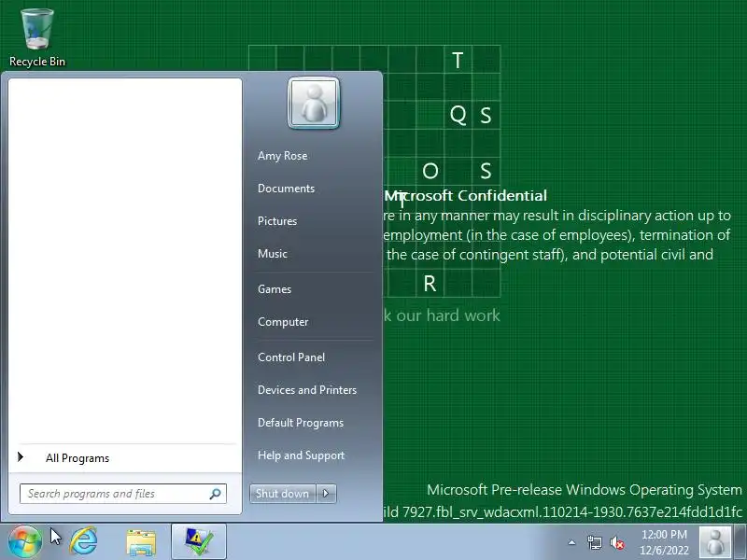Show hidden tray icons arrow
The width and height of the screenshot is (747, 560).
[571, 542]
